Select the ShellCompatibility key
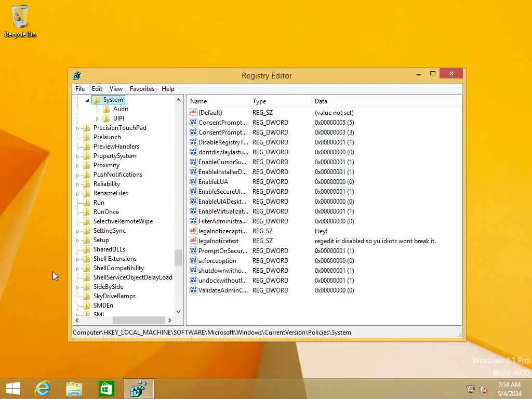The image size is (532, 399). (118, 268)
